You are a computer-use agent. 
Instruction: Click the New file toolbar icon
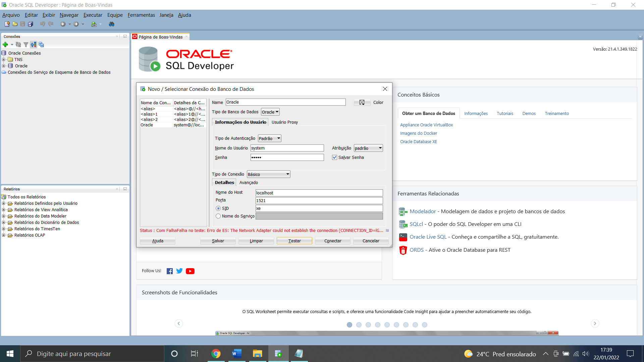click(x=7, y=24)
